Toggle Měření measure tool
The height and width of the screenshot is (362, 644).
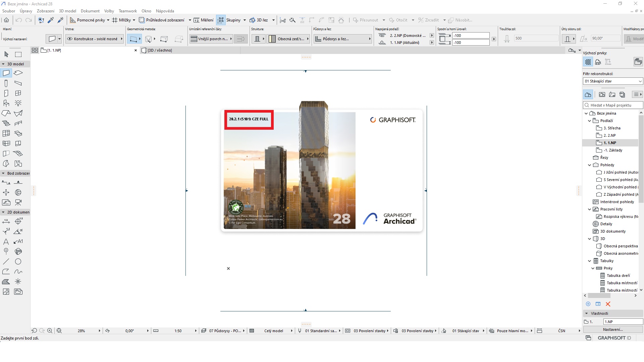204,20
